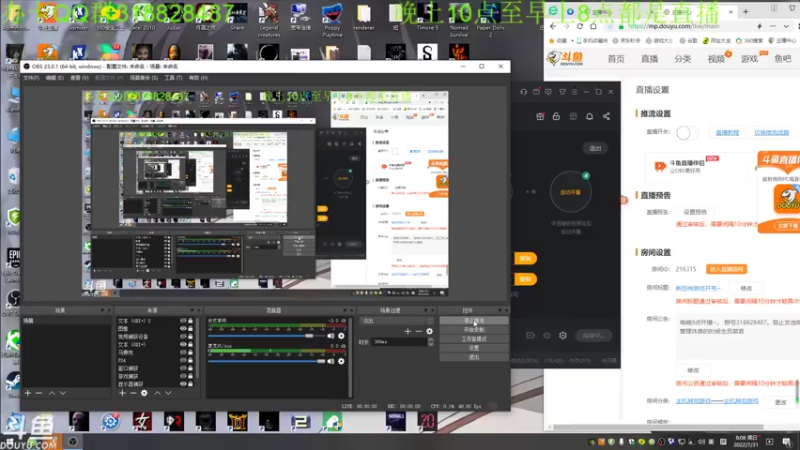This screenshot has width=800, height=450.
Task: Open the 直播教程 link
Action: pos(727,133)
